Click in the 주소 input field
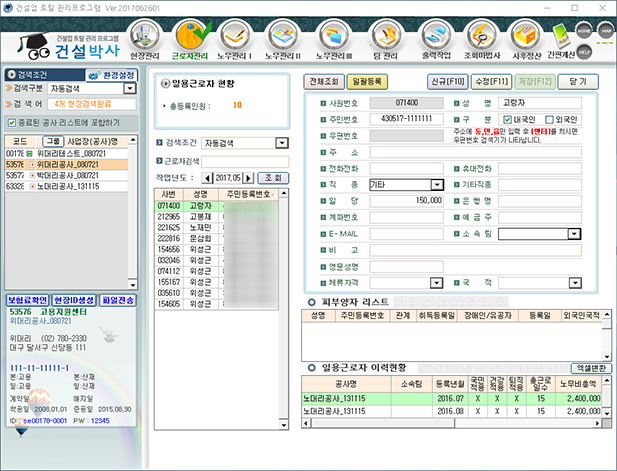The image size is (617, 471). click(475, 152)
